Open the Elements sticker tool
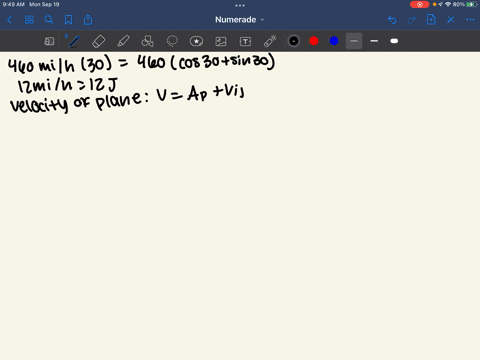Screen dimensions: 480x360 (x=196, y=41)
